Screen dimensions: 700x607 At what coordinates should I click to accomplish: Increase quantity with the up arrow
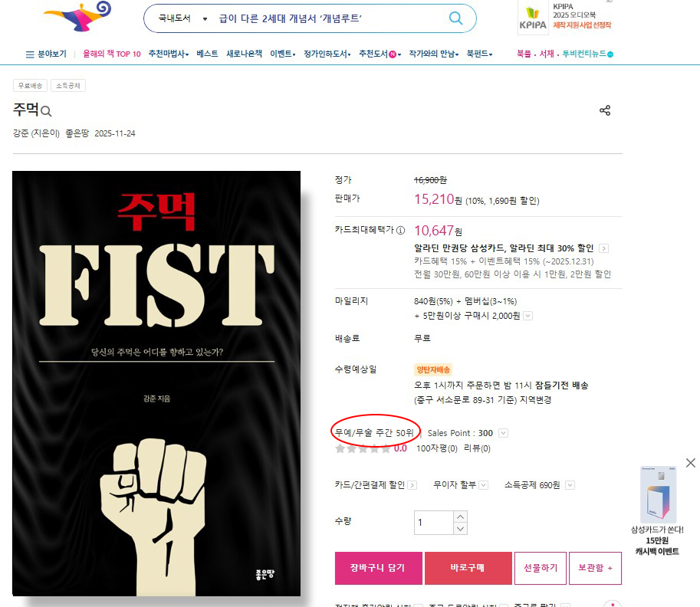click(x=460, y=517)
